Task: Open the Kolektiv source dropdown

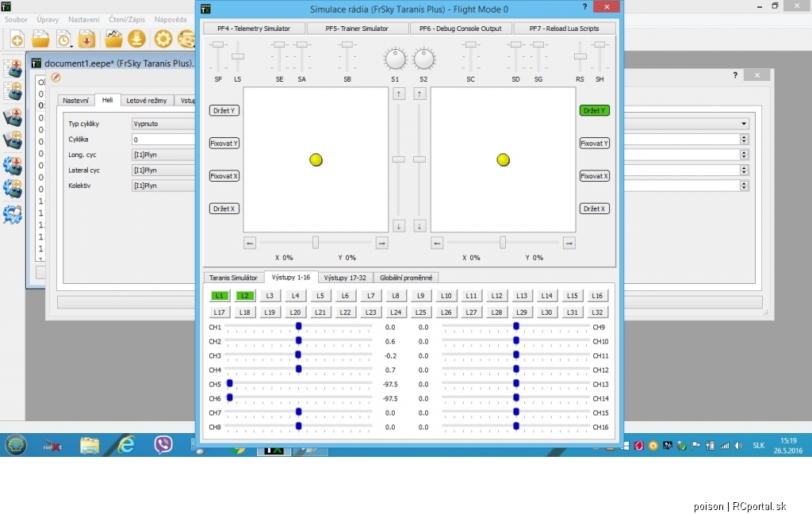Action: click(x=163, y=186)
